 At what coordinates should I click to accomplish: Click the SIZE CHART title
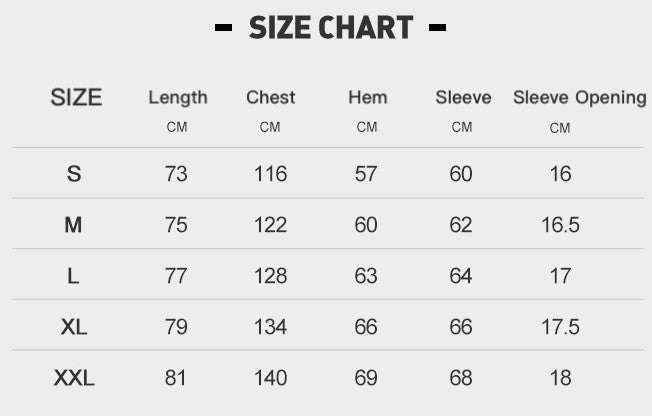click(330, 28)
